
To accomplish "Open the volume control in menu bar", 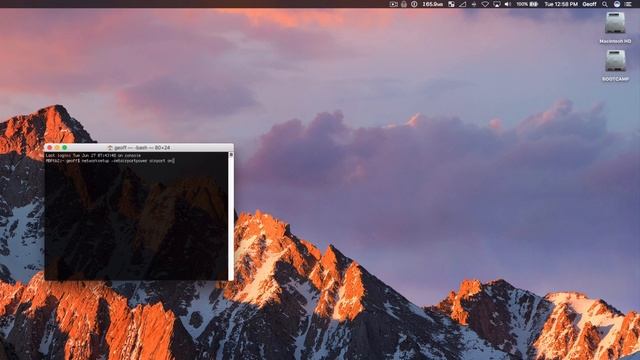I will click(508, 4).
